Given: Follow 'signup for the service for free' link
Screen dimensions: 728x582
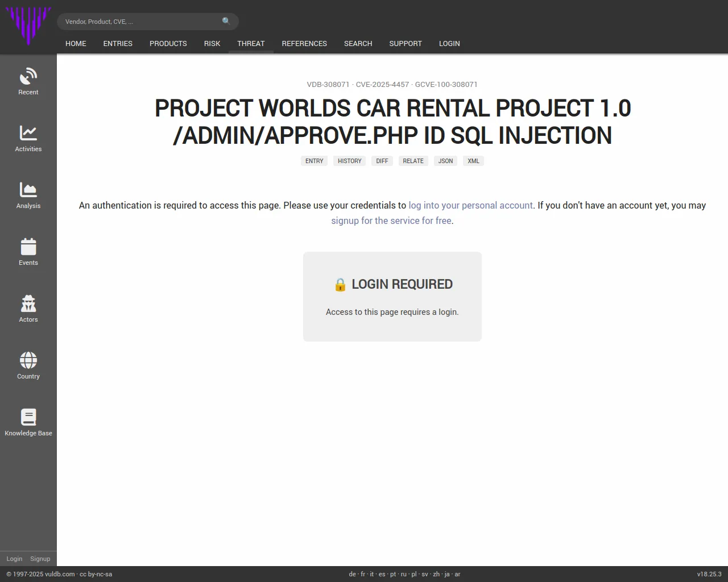Looking at the screenshot, I should [391, 221].
